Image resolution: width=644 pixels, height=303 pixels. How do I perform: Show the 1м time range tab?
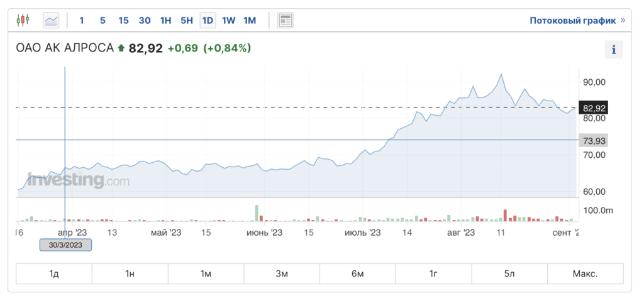206,273
